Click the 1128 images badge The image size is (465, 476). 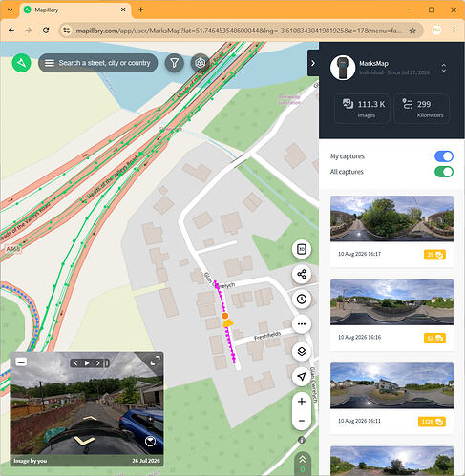432,422
